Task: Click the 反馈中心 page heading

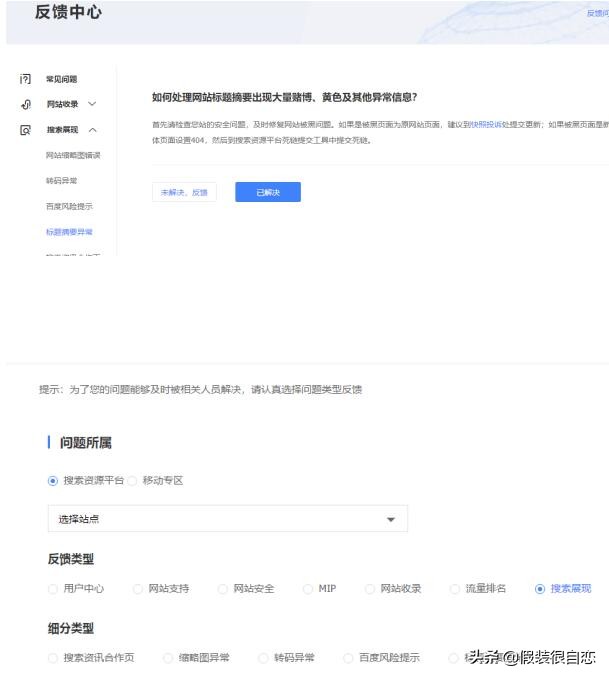Action: pos(68,12)
